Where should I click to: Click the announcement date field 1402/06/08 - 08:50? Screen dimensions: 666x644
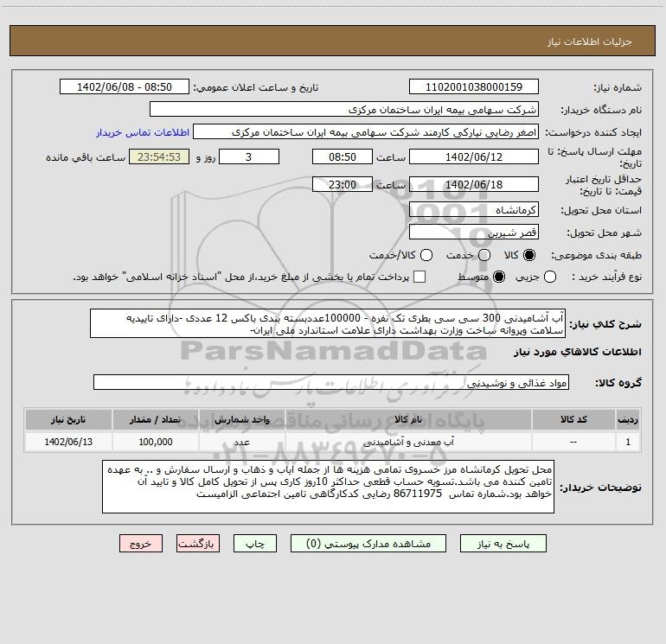coord(125,86)
